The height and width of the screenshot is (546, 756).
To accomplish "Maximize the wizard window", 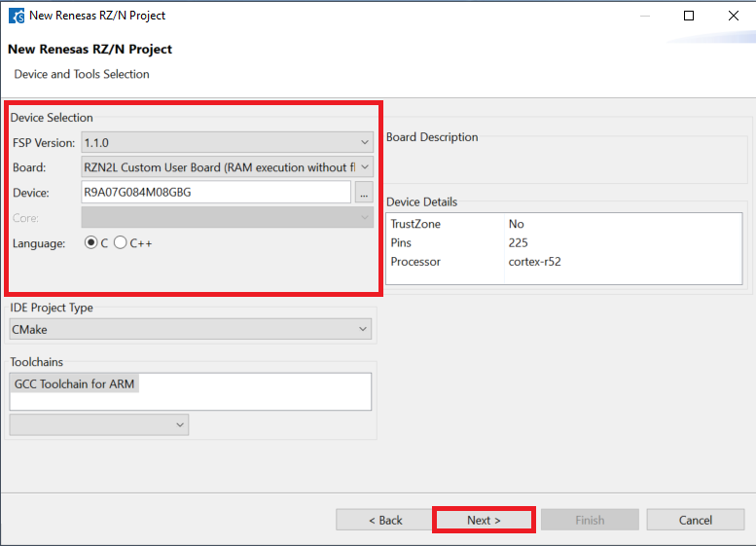I will [x=689, y=16].
